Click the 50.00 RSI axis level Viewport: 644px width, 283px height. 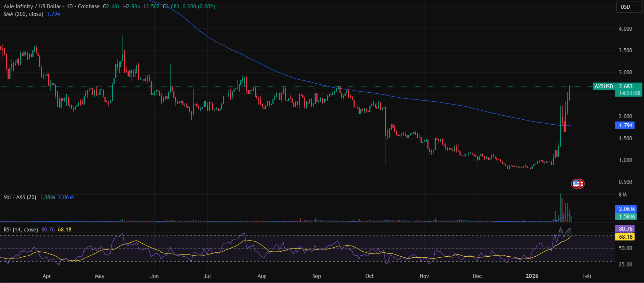click(625, 248)
